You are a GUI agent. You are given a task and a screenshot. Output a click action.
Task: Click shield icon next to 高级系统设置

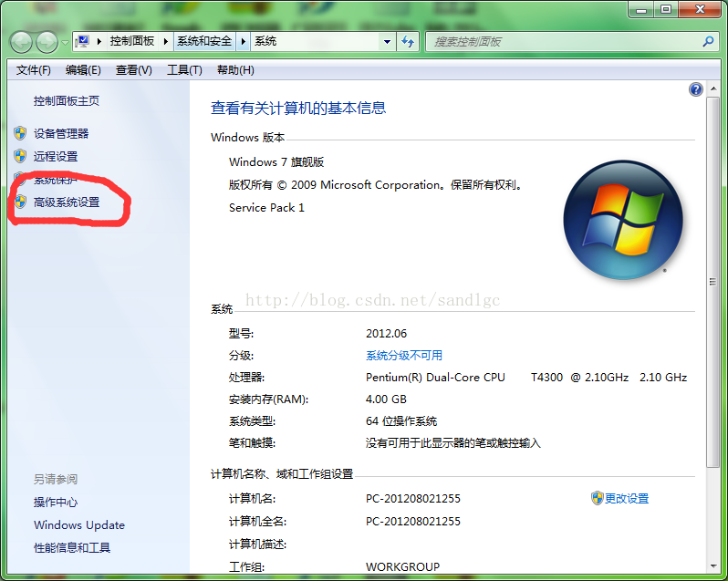coord(20,202)
